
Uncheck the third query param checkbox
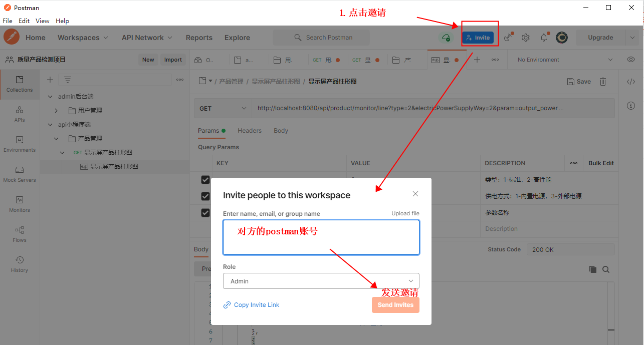click(x=205, y=213)
